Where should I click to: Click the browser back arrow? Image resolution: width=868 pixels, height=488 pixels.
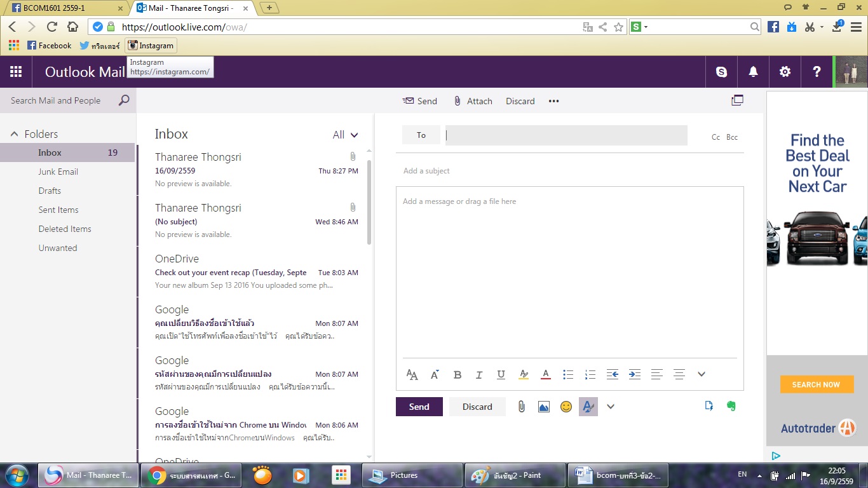coord(12,27)
